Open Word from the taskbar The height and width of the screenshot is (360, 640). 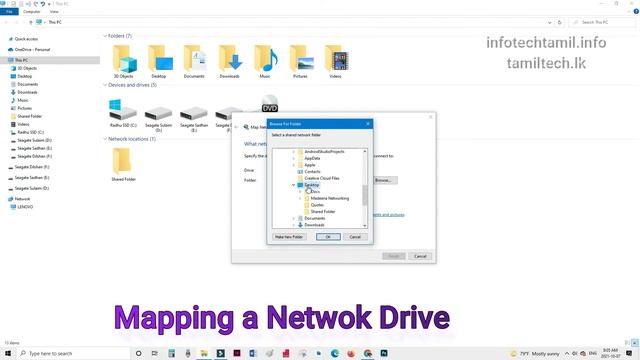[x=253, y=353]
